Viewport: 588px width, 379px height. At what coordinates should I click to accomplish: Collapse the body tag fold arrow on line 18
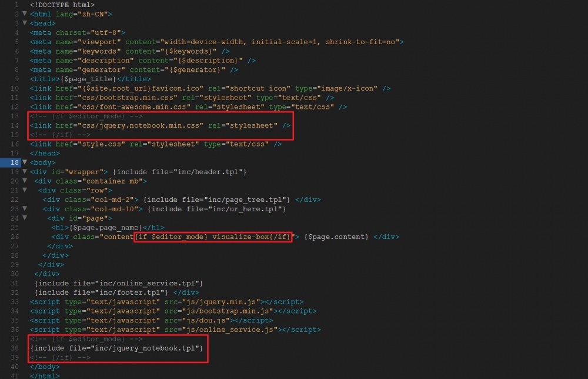25,162
